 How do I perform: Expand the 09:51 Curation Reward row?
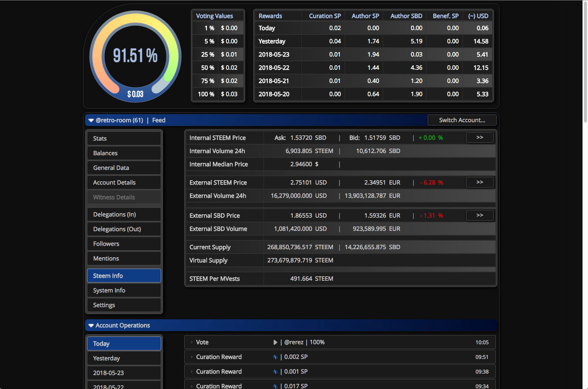click(x=192, y=357)
